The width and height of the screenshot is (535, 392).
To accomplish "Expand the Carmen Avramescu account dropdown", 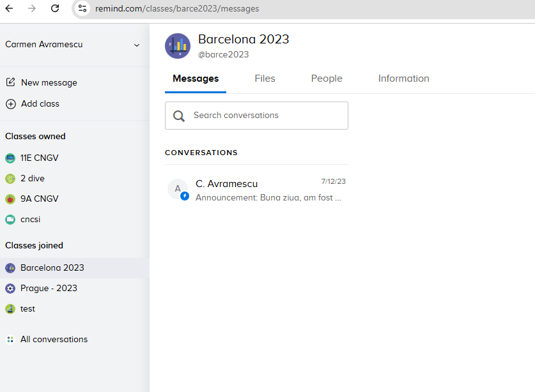I will coord(136,45).
